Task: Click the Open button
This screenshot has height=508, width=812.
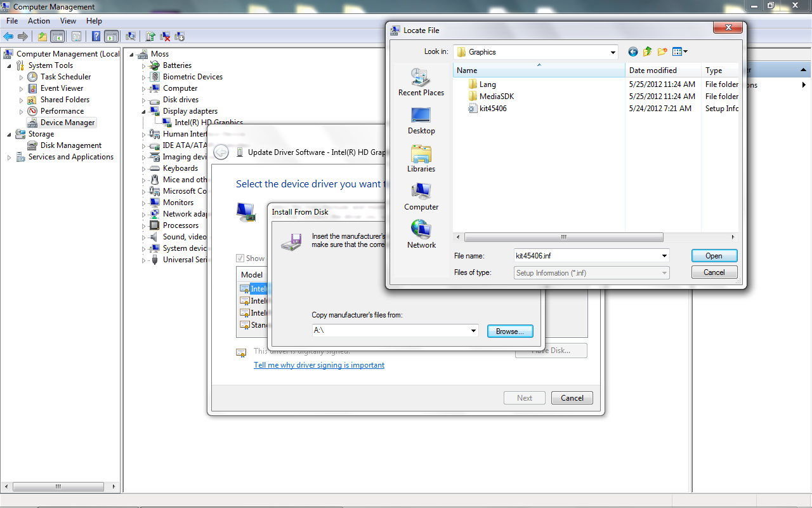Action: [714, 256]
